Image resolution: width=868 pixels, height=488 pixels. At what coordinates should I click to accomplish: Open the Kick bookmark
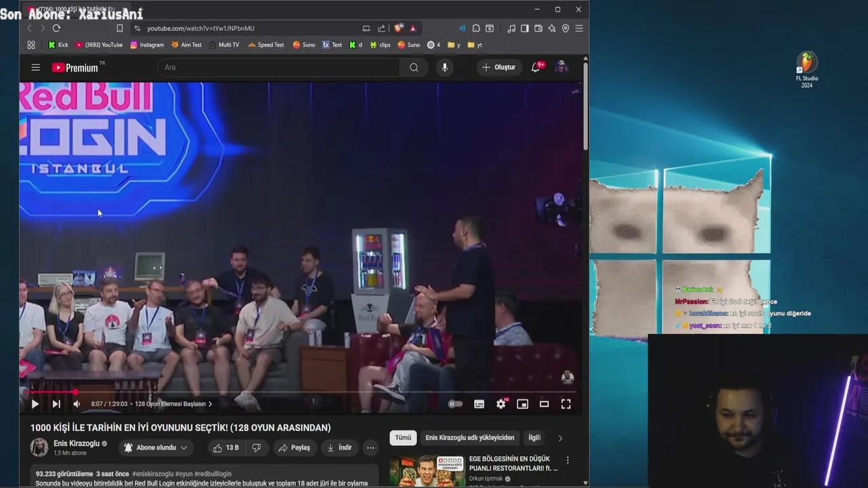pos(58,45)
